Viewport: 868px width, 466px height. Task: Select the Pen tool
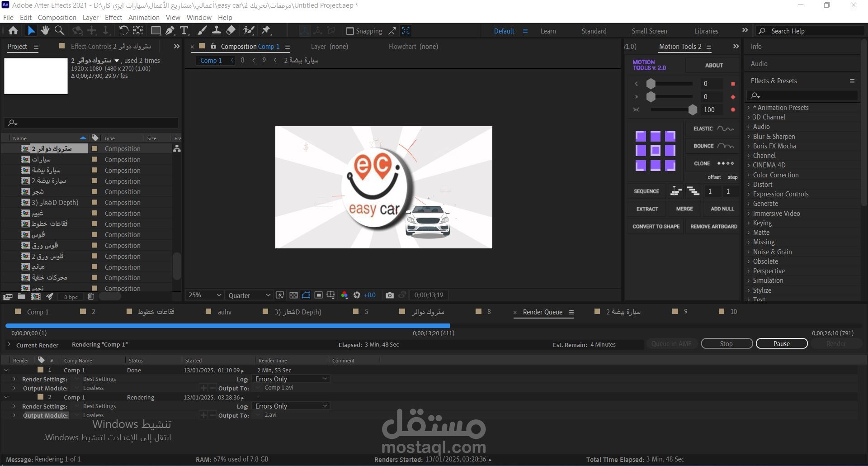170,31
